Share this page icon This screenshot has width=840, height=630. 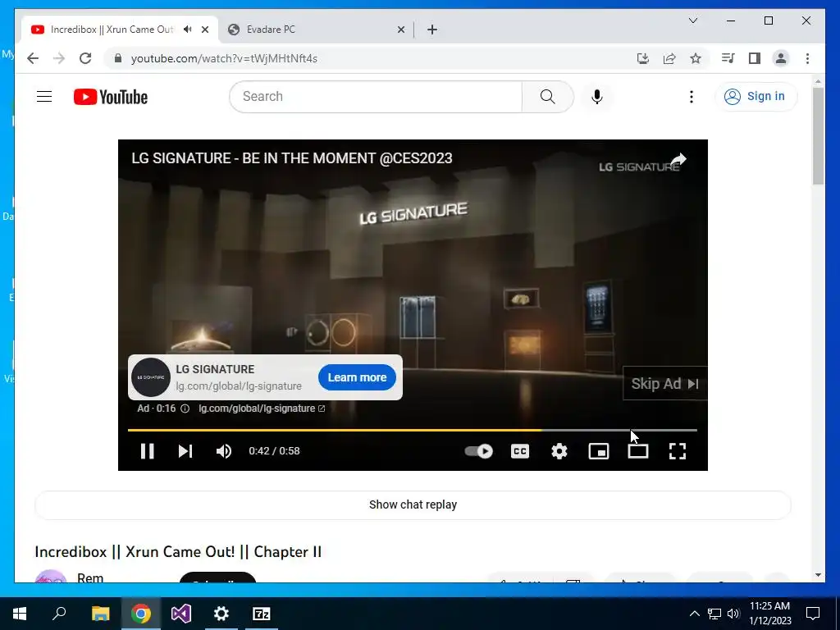click(x=669, y=58)
